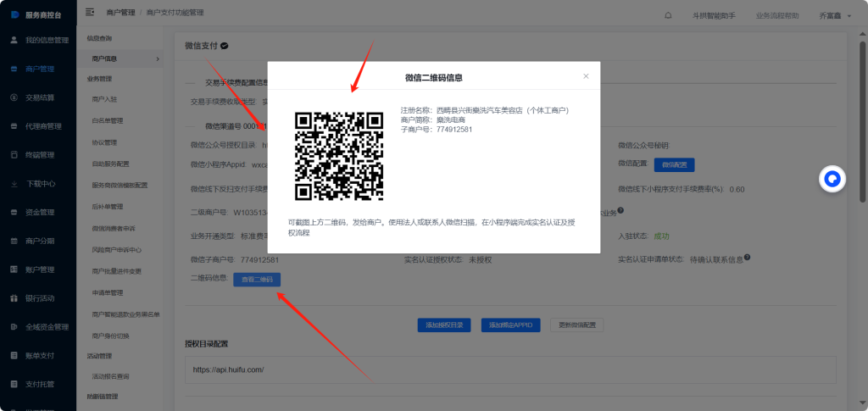The width and height of the screenshot is (868, 411).
Task: Open 终端管理 menu
Action: [x=40, y=155]
